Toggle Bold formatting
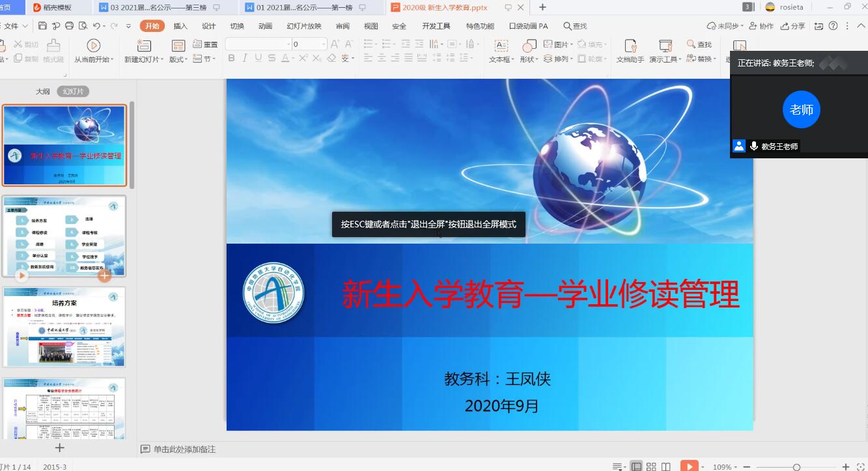This screenshot has height=471, width=868. point(231,59)
